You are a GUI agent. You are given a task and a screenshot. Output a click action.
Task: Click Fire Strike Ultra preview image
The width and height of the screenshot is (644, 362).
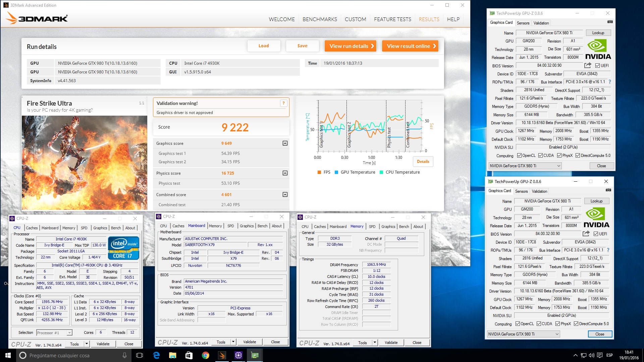[85, 163]
